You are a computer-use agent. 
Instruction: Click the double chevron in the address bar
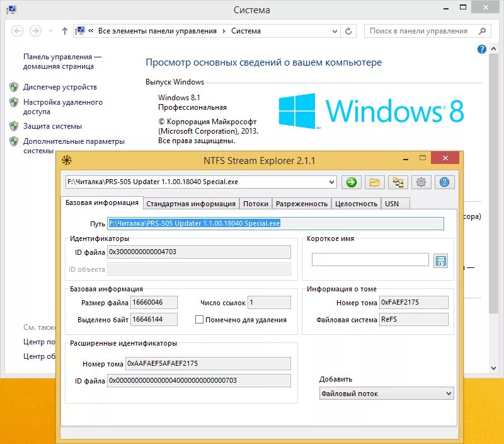coord(91,30)
